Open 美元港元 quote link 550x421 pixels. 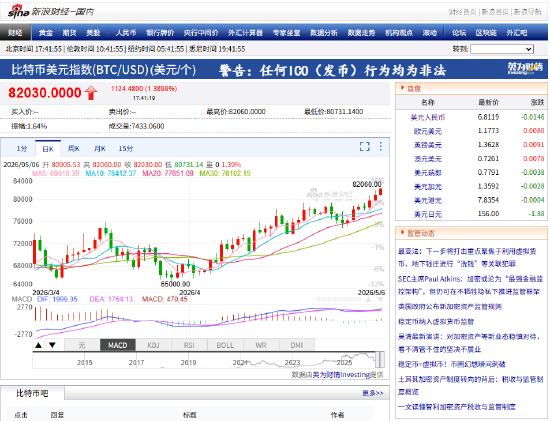click(428, 200)
